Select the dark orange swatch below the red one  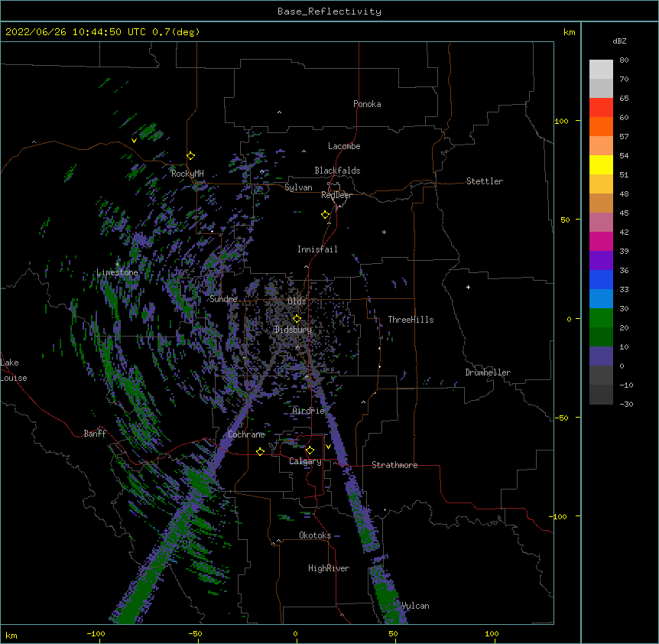[x=601, y=126]
